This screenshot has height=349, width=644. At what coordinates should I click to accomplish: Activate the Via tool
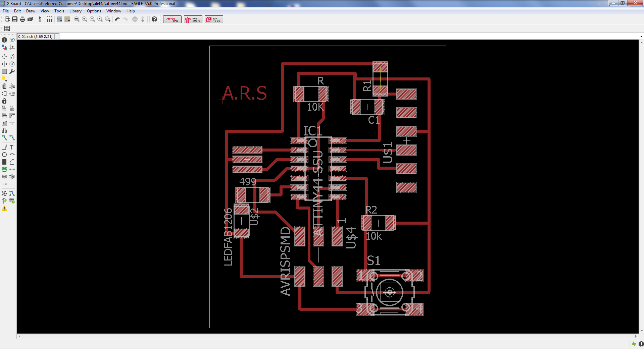pos(4,169)
